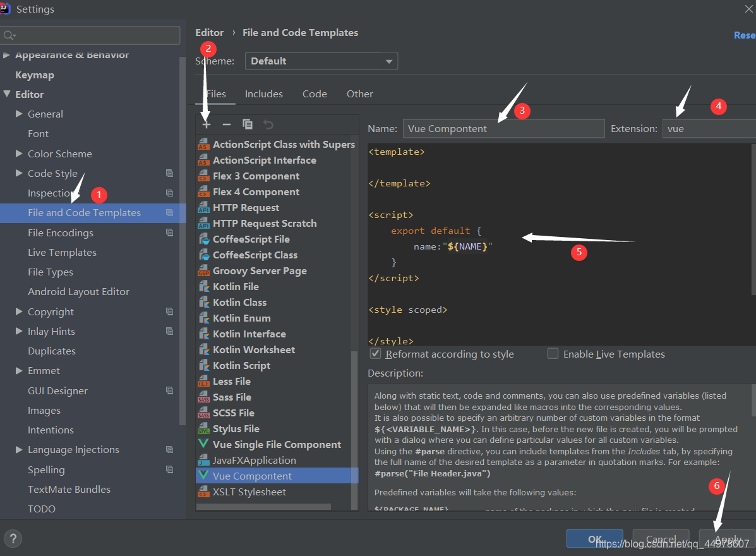The height and width of the screenshot is (556, 756).
Task: Switch to the Other tab
Action: tap(359, 94)
